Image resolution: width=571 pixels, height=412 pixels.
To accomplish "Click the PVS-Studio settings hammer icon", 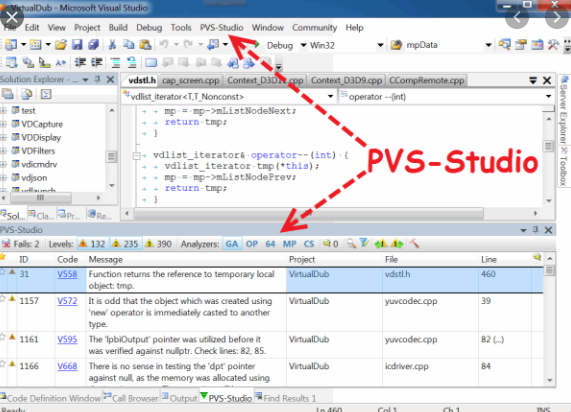I will click(x=414, y=243).
